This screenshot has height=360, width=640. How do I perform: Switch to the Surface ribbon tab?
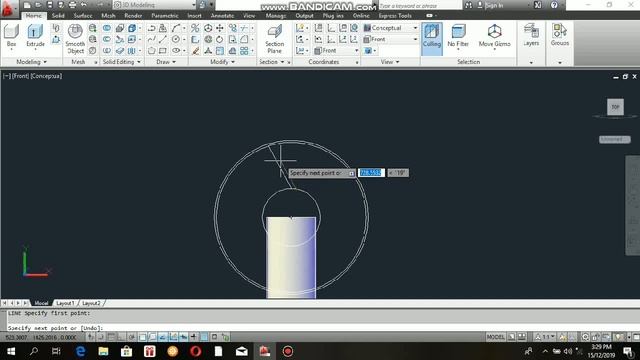pos(83,16)
